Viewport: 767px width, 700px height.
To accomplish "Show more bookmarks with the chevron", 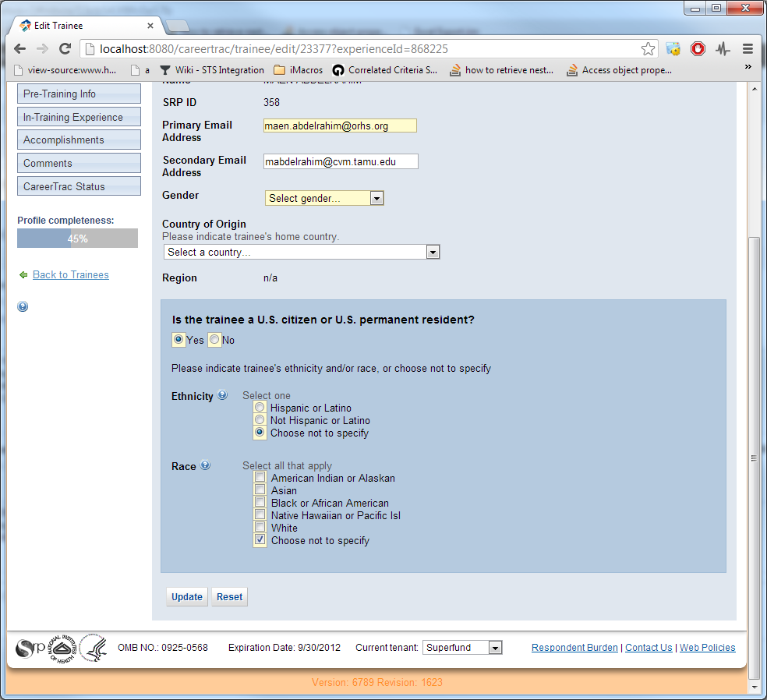I will click(748, 66).
